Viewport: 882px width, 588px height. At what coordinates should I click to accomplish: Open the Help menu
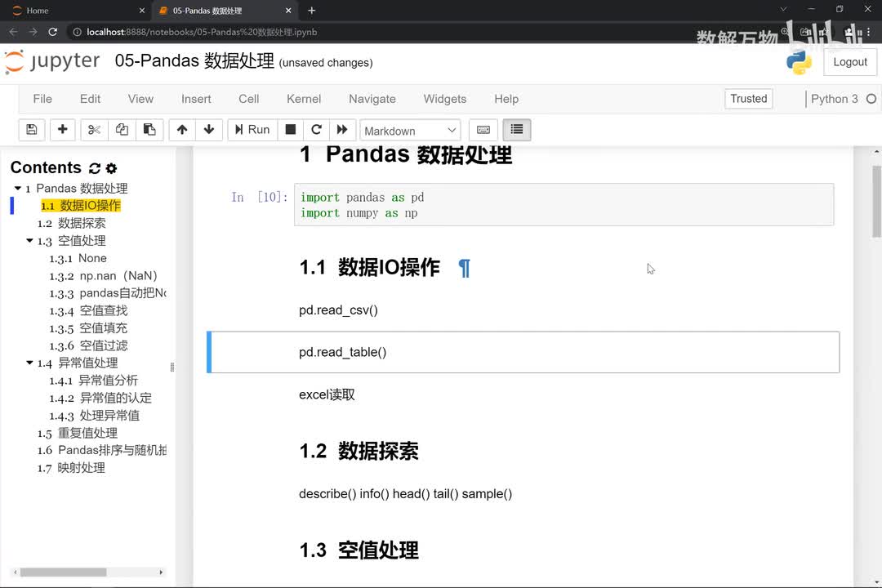[x=506, y=99]
